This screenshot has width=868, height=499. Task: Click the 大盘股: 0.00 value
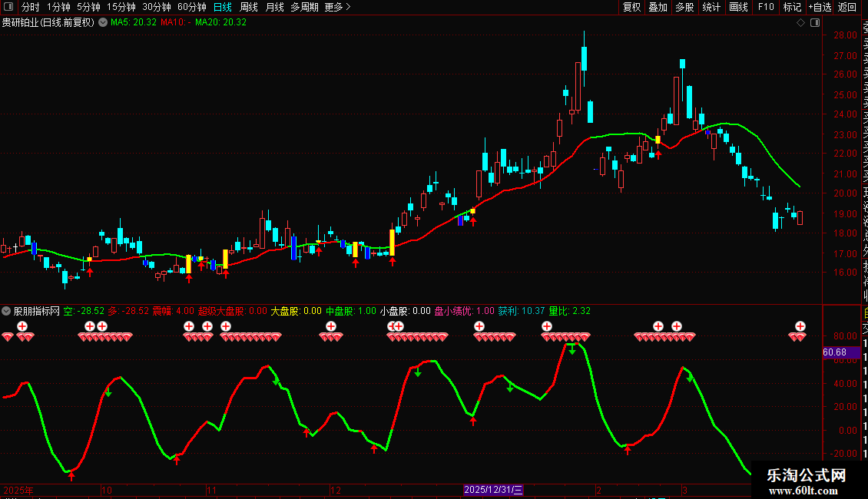click(296, 311)
